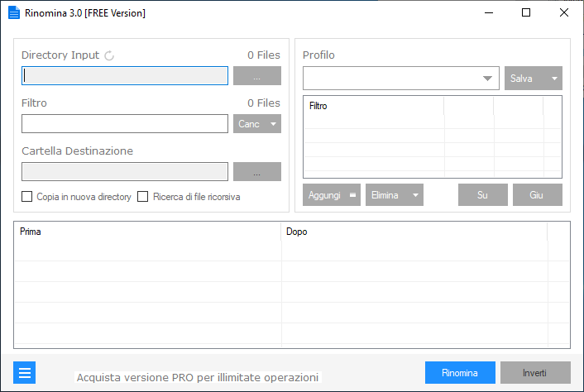Move filter up with Su button
This screenshot has height=392, width=584.
(x=483, y=194)
